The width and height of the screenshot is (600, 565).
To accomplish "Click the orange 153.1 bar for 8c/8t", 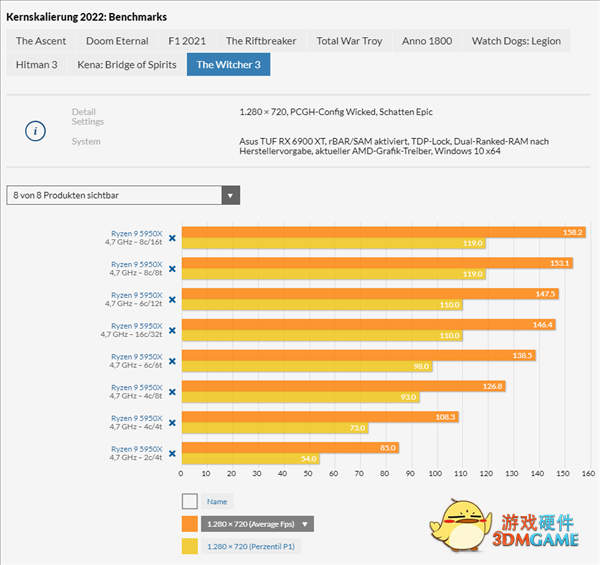I will coord(377,263).
